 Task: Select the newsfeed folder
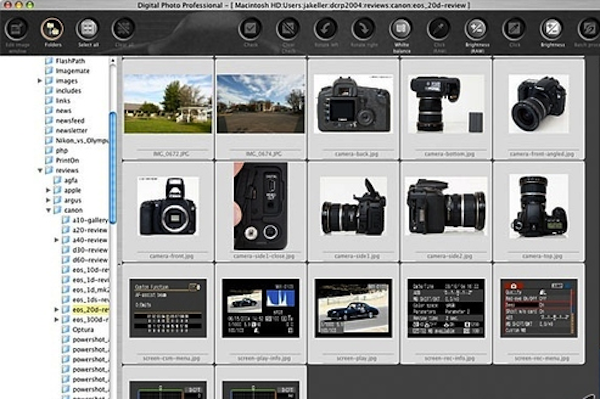(65, 121)
